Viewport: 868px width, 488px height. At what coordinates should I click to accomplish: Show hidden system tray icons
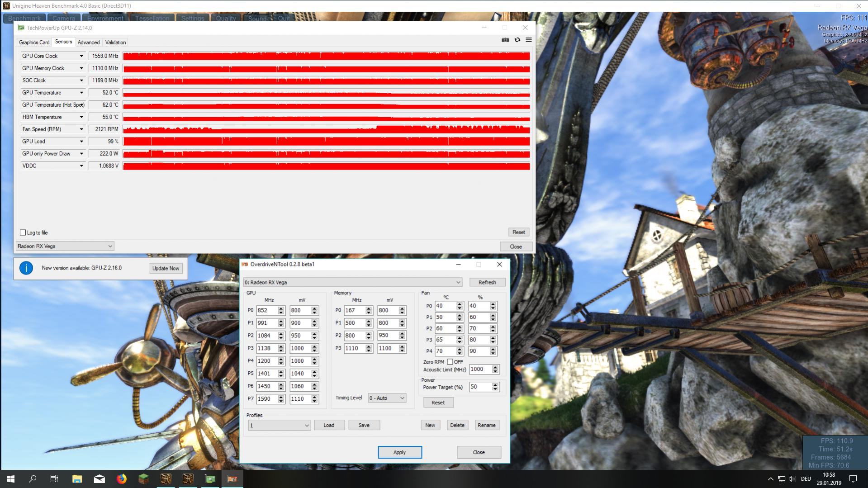coord(770,479)
